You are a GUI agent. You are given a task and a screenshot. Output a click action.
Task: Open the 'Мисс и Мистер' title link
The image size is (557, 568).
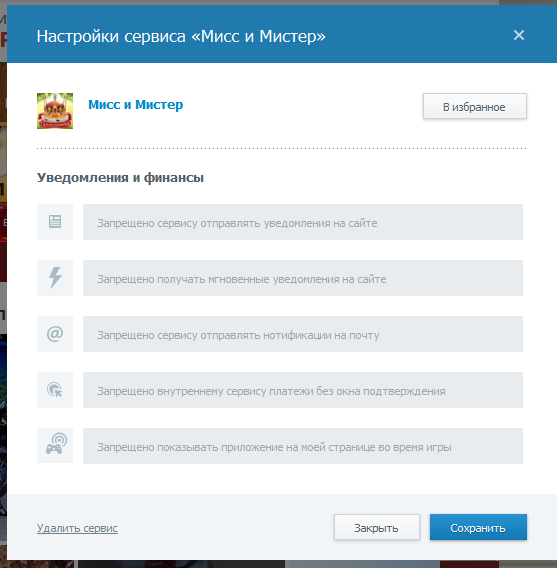click(x=135, y=105)
